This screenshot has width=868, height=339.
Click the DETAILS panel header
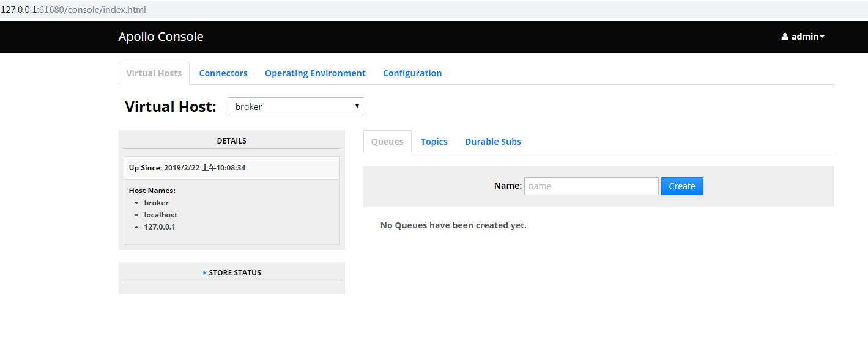click(231, 141)
